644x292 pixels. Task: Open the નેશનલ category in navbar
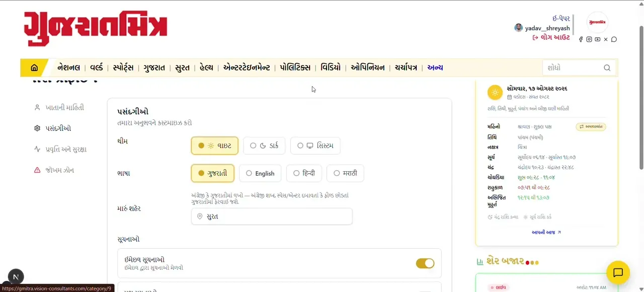pos(69,68)
